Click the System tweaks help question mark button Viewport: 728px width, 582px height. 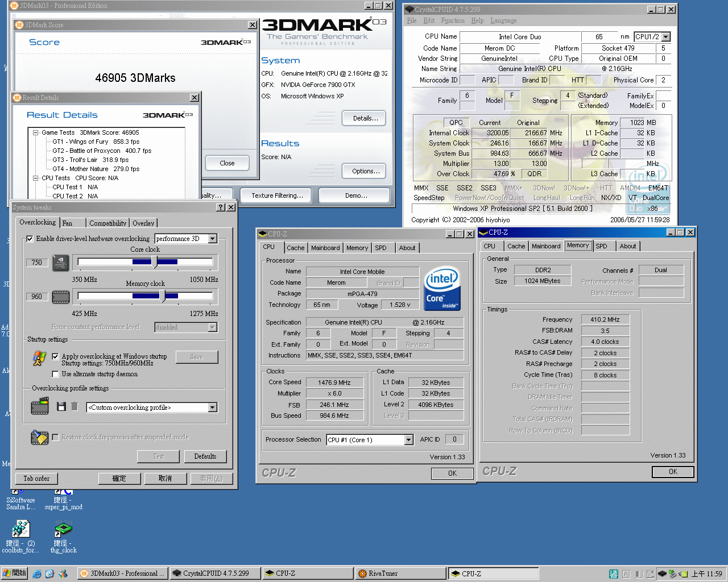click(x=221, y=207)
